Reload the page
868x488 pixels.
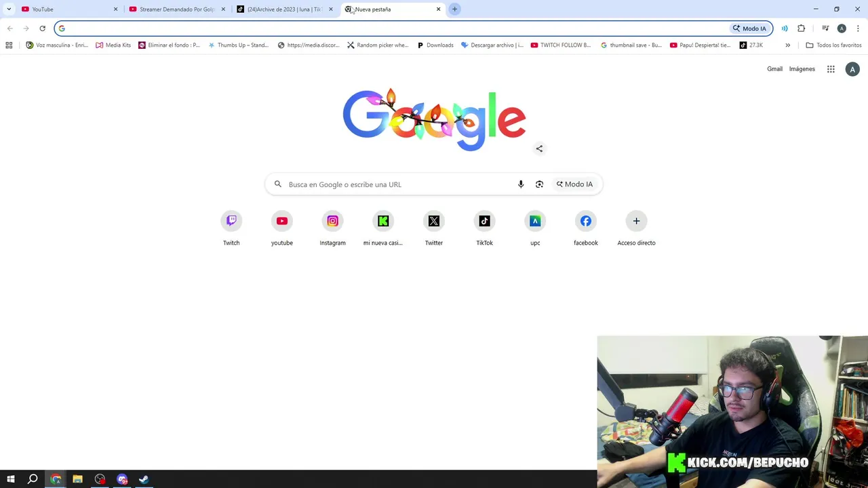tap(42, 28)
